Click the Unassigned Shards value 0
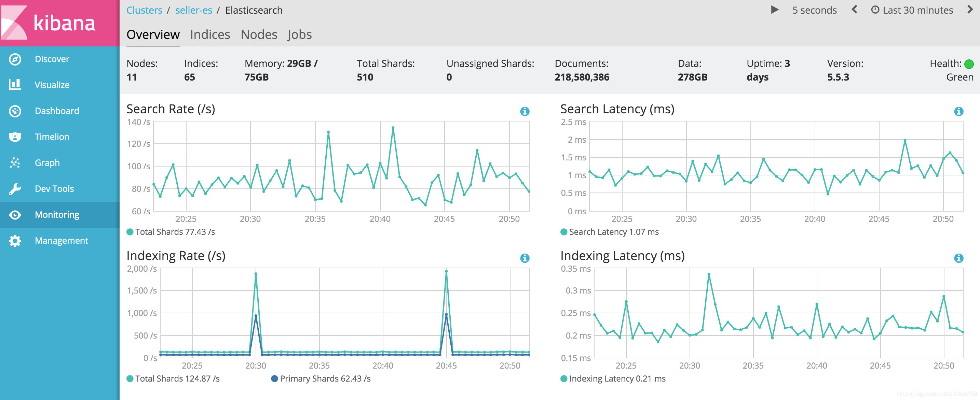The height and width of the screenshot is (400, 980). pyautogui.click(x=449, y=77)
